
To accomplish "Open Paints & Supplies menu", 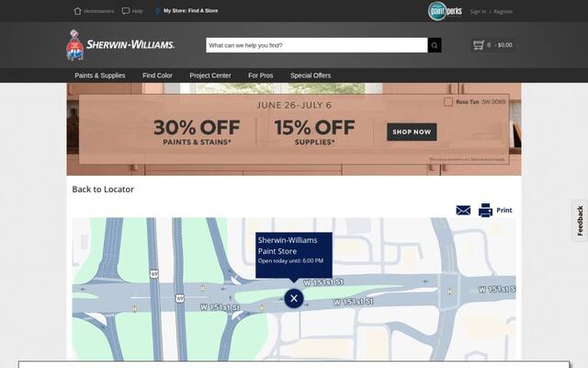I will (x=100, y=75).
